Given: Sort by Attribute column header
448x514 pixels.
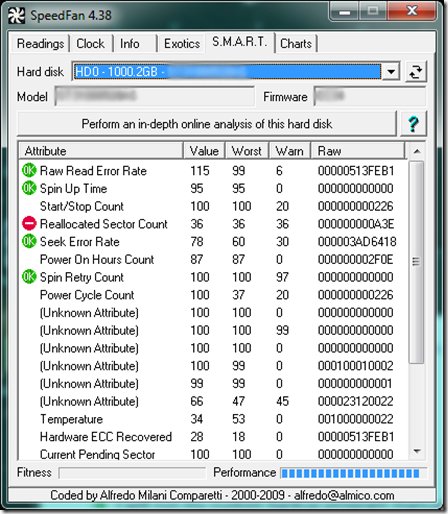Looking at the screenshot, I should coord(101,151).
